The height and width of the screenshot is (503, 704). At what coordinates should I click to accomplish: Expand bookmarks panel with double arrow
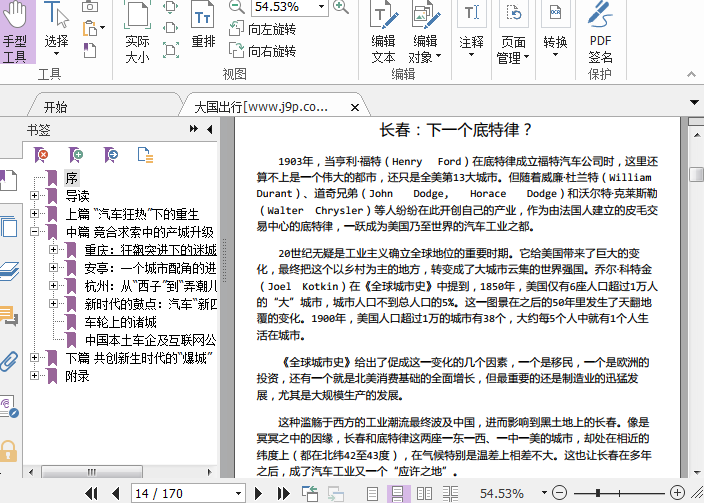194,129
